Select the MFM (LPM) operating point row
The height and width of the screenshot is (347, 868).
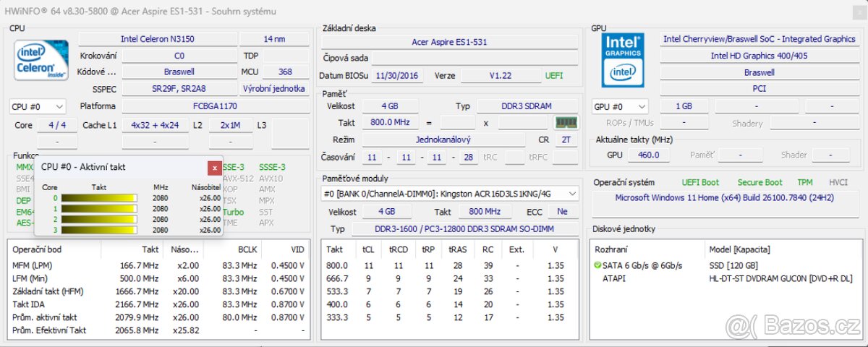158,265
